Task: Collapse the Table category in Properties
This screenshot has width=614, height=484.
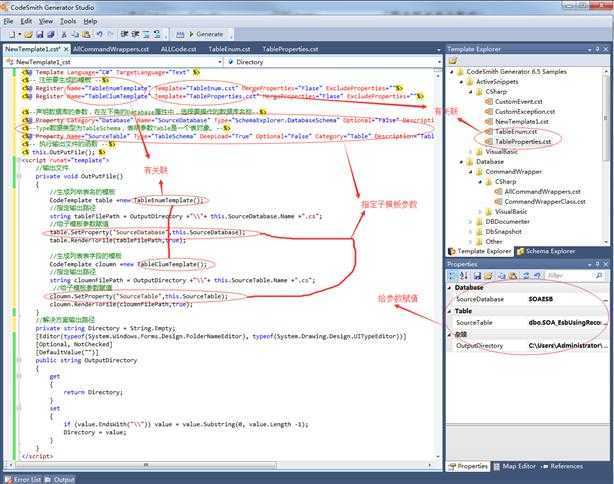Action: (x=450, y=311)
